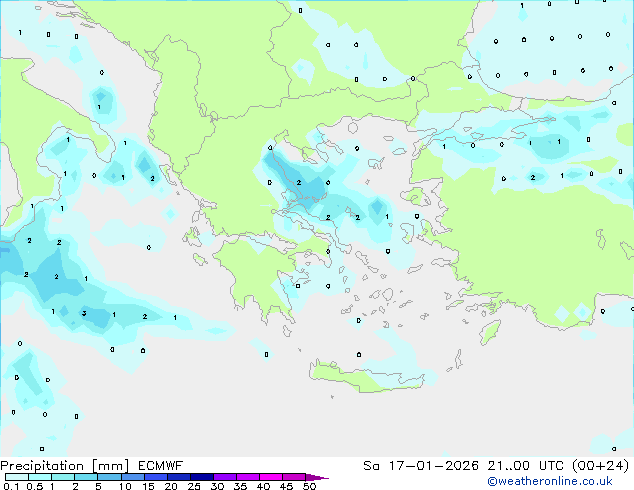The height and width of the screenshot is (490, 634).
Task: Click the 'Precipitation [mm]' title text
Action: pos(65,466)
